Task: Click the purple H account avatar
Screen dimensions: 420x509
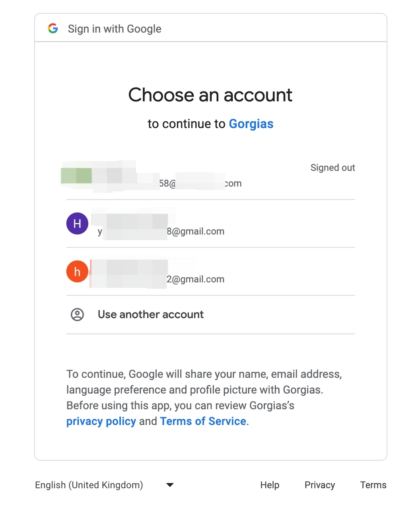Action: 77,223
